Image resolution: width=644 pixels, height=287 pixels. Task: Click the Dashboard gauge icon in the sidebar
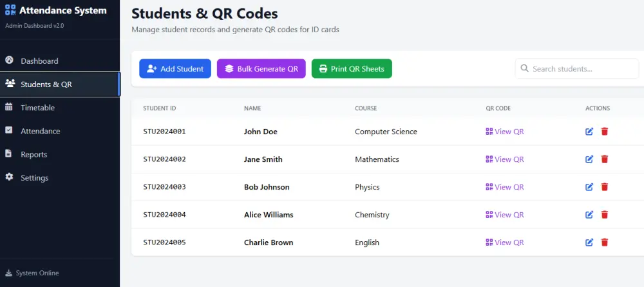coord(9,61)
